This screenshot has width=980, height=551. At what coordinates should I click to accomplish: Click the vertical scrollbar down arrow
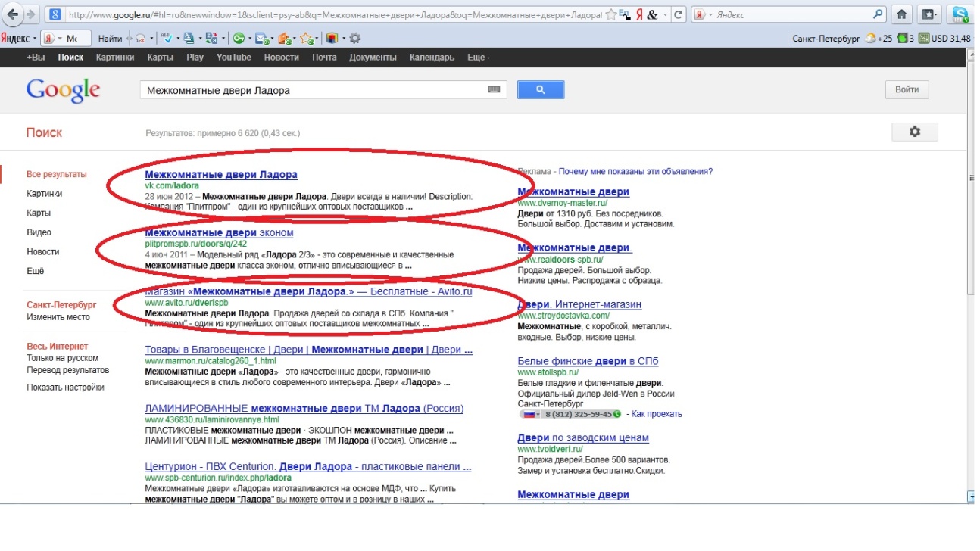tap(972, 497)
